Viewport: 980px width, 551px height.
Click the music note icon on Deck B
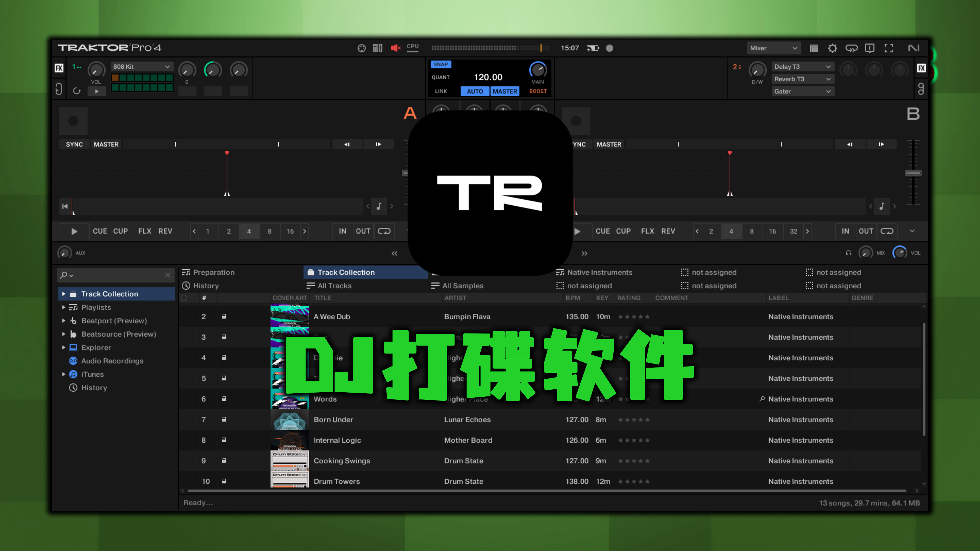[x=882, y=206]
